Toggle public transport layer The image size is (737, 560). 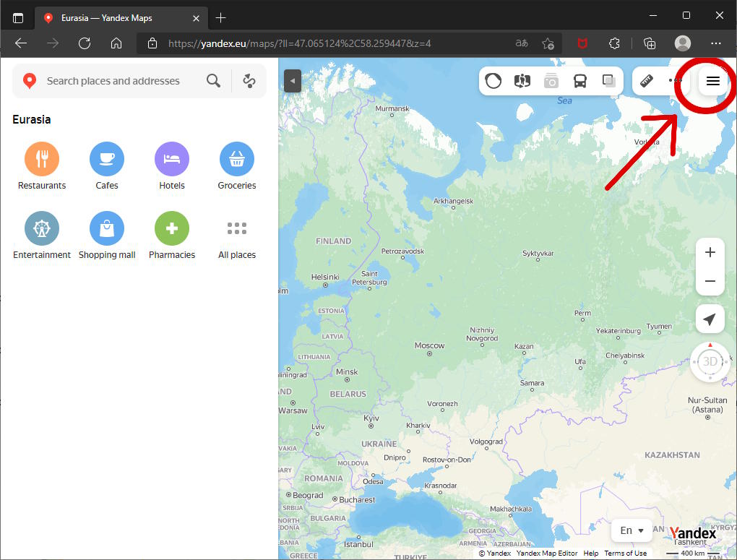[x=580, y=81]
